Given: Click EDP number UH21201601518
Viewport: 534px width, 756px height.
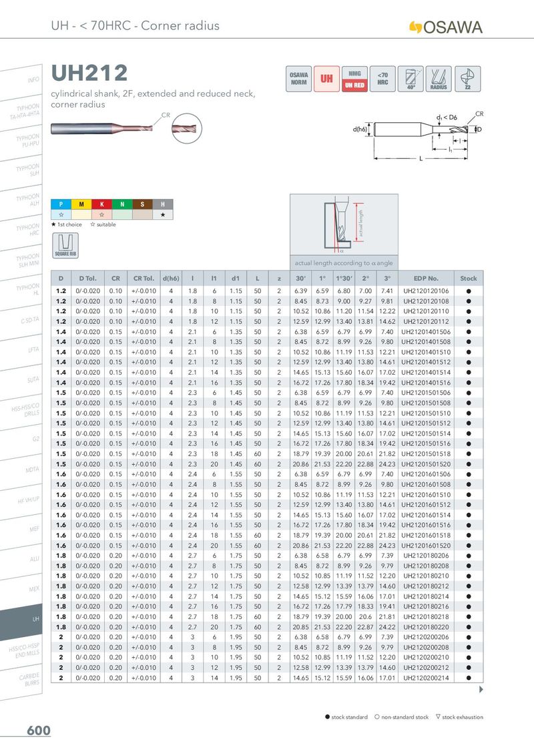Looking at the screenshot, I should (x=426, y=535).
